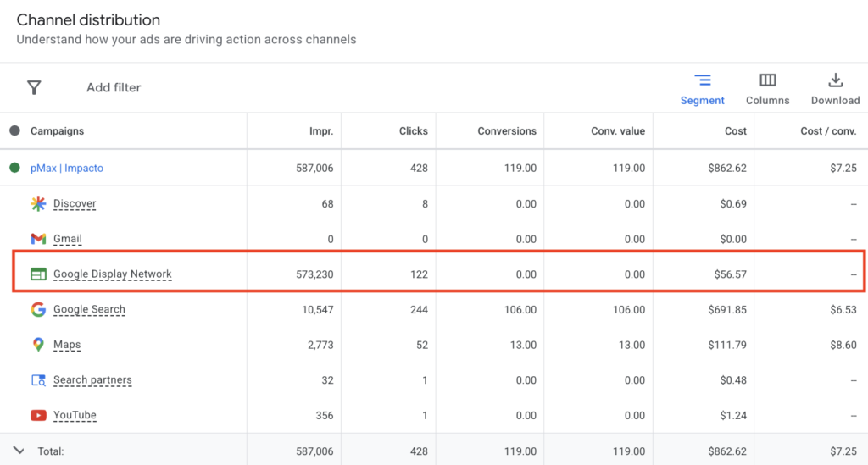Click the Google Search label
868x465 pixels.
(89, 310)
